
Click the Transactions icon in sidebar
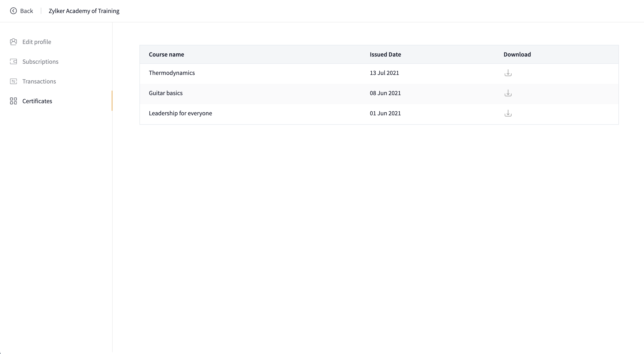pyautogui.click(x=13, y=81)
